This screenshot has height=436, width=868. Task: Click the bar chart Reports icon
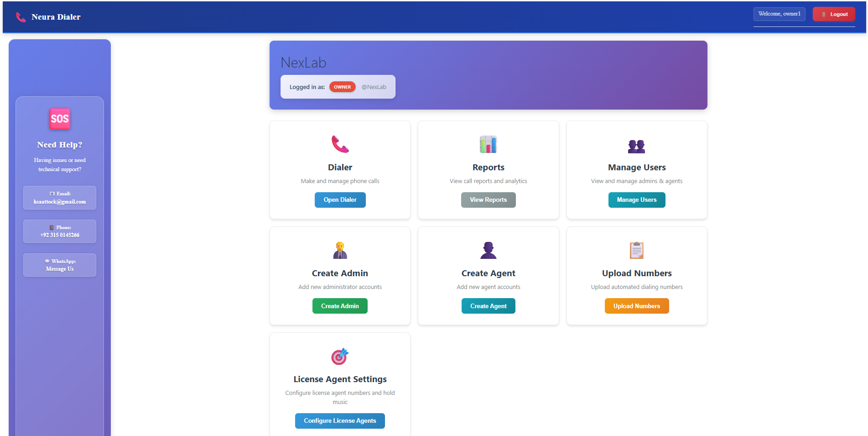pos(488,144)
